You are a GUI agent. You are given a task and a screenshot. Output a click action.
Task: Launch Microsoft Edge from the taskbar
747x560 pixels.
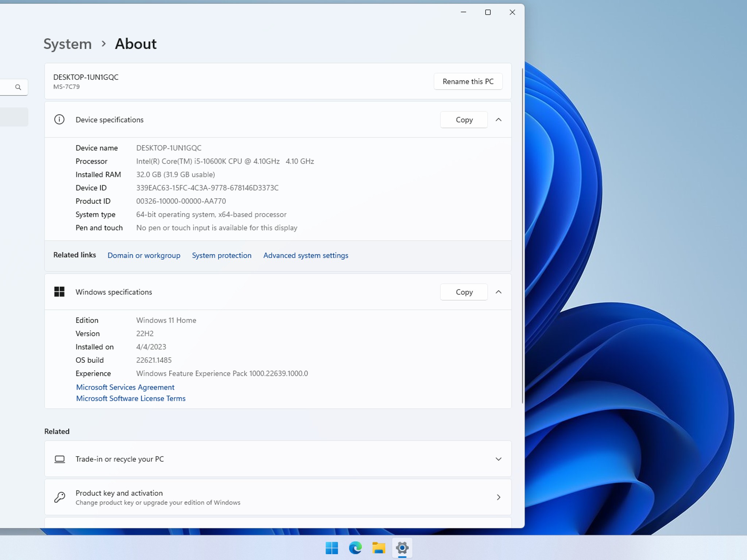click(355, 548)
